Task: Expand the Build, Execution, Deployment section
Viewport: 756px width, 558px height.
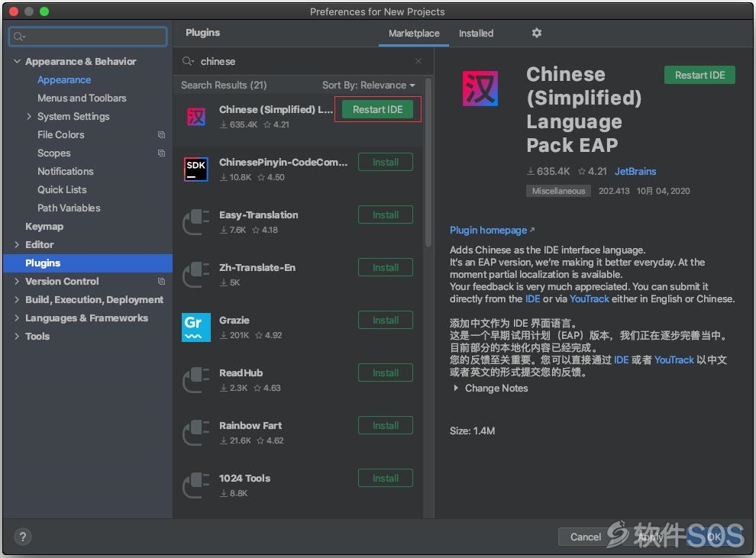Action: point(17,299)
